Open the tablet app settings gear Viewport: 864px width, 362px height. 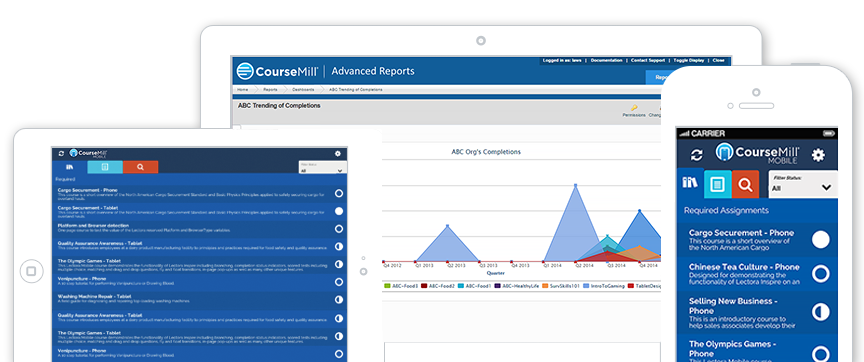[x=338, y=154]
